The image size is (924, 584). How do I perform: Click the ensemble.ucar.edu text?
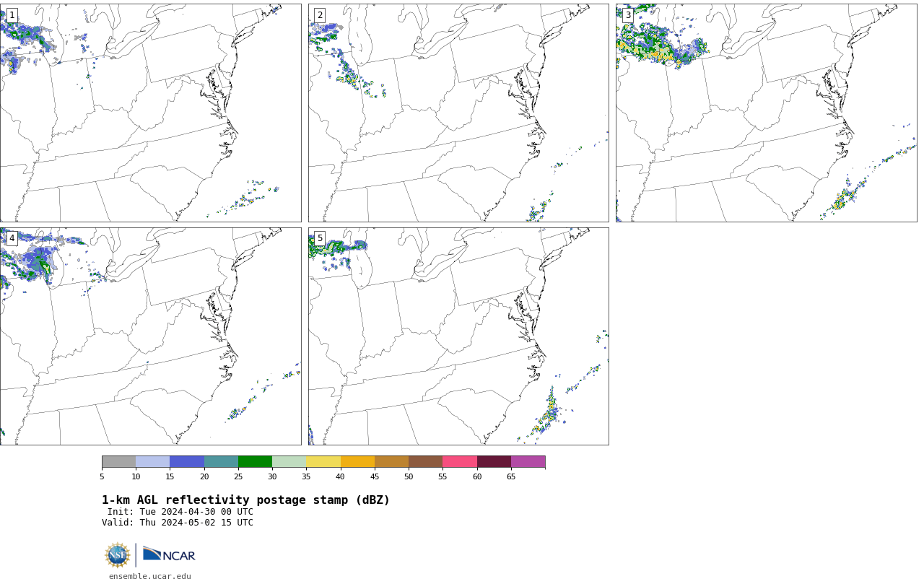pyautogui.click(x=150, y=576)
